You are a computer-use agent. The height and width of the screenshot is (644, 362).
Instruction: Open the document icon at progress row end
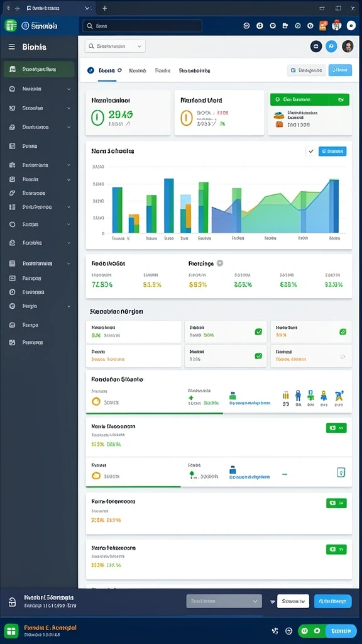[x=341, y=472]
